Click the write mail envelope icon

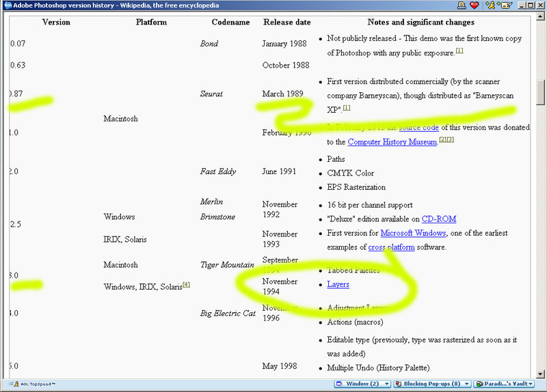pyautogui.click(x=506, y=5)
